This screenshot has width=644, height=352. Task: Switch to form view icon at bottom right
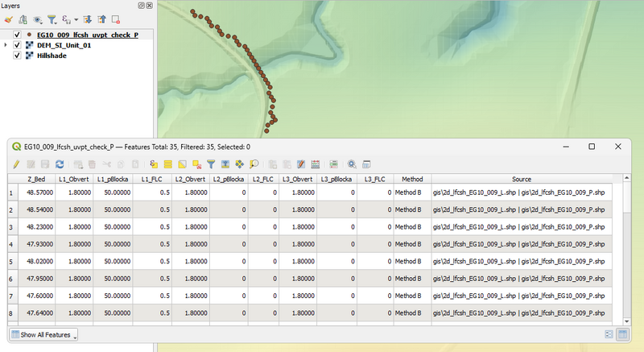tap(609, 334)
